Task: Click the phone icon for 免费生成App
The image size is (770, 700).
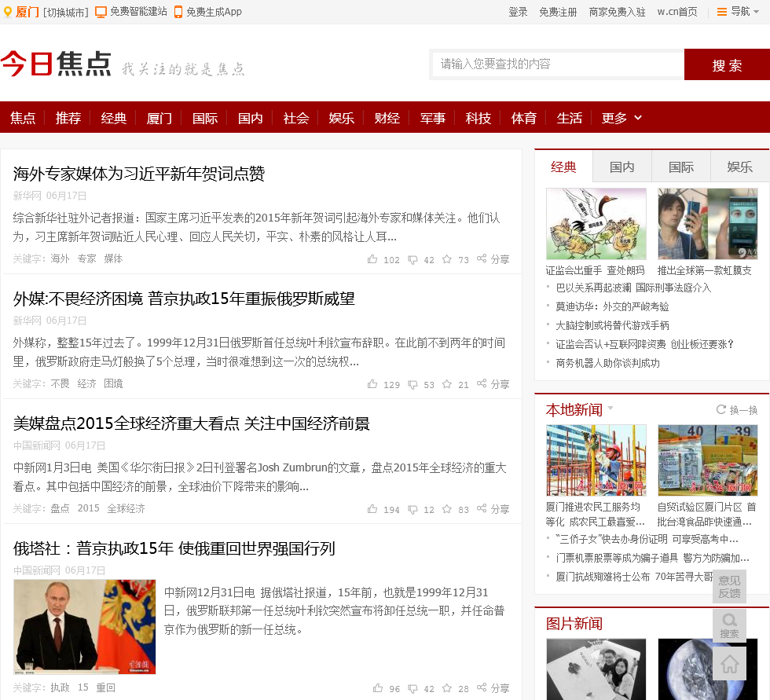Action: (178, 12)
